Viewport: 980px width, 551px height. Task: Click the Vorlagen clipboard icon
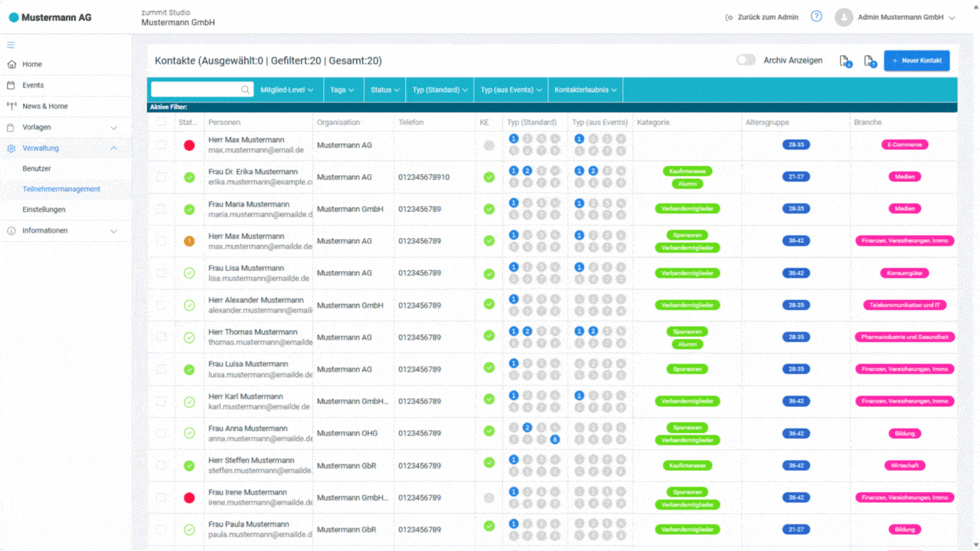(x=11, y=127)
